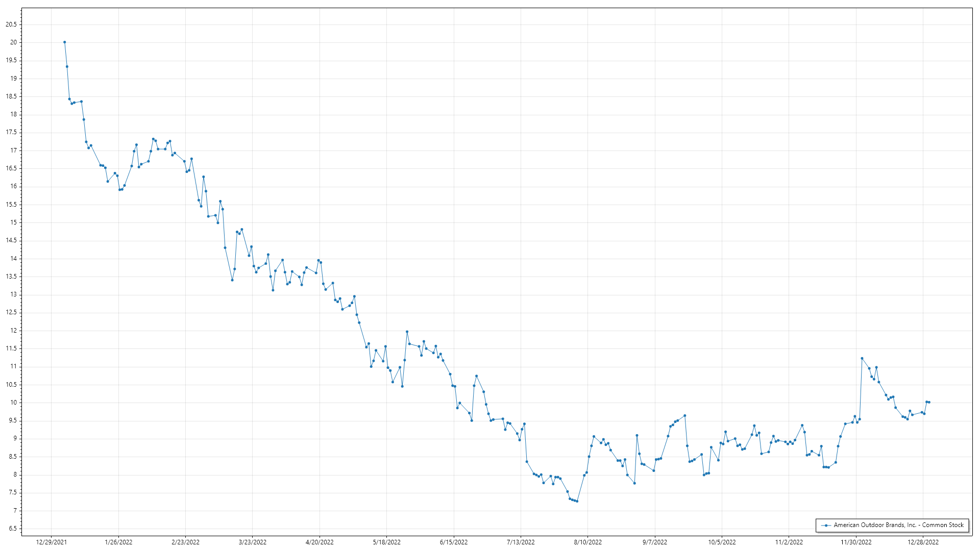Click the 15 y-axis value label
Screen dimensions: 980x551
coord(14,222)
